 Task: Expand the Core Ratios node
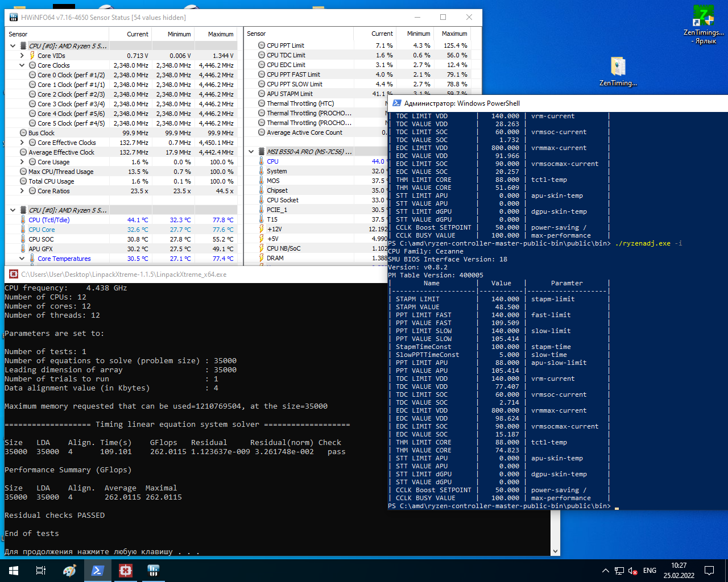pos(22,191)
